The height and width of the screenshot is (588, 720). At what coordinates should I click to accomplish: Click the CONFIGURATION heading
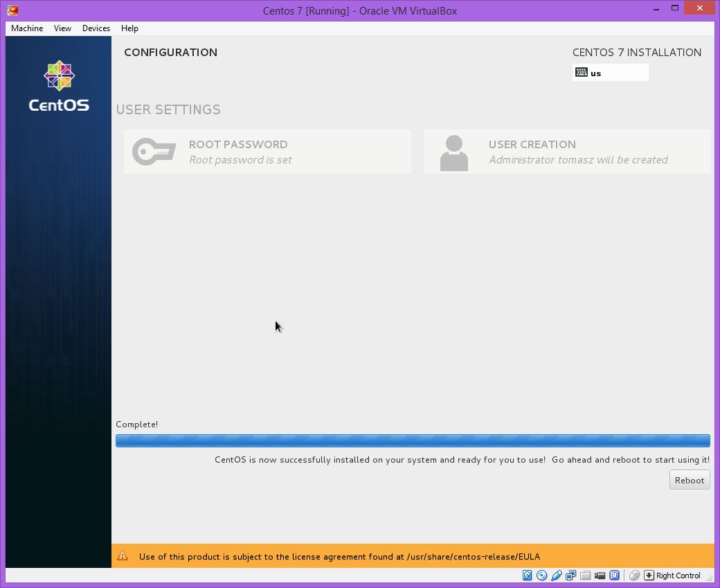click(171, 53)
